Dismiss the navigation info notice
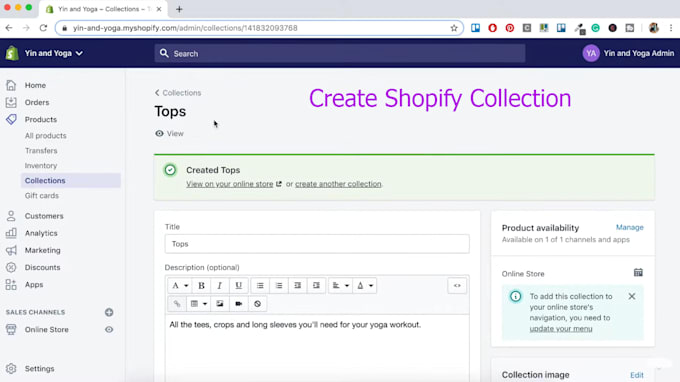Viewport: 680px width, 382px height. pos(632,296)
